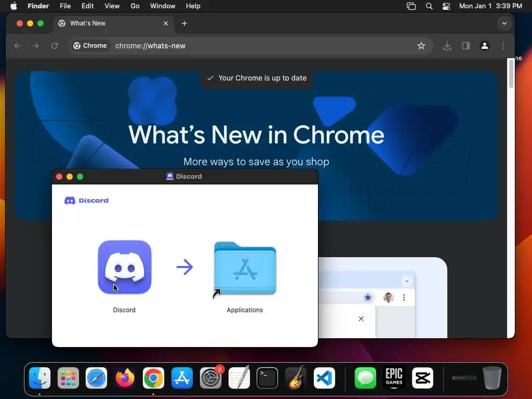Click the date and time in menu bar
532x399 pixels.
point(490,6)
